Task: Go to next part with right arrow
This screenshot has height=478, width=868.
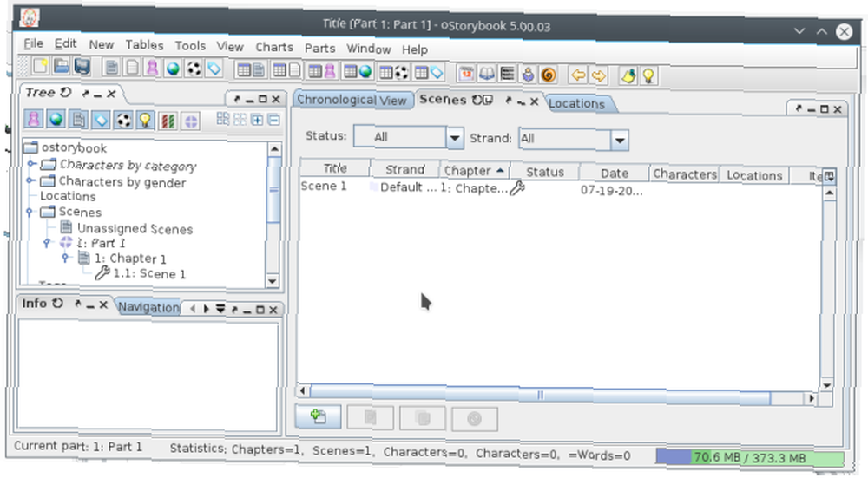Action: (x=599, y=75)
